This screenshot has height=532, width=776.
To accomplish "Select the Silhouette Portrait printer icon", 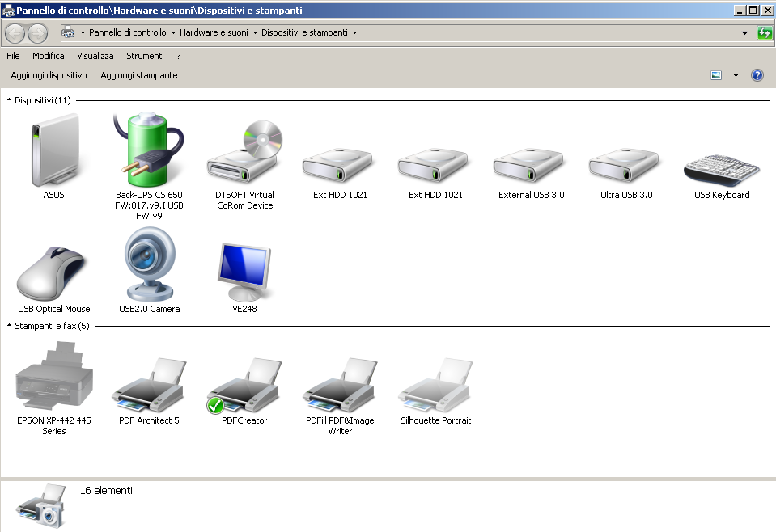I will pos(435,385).
